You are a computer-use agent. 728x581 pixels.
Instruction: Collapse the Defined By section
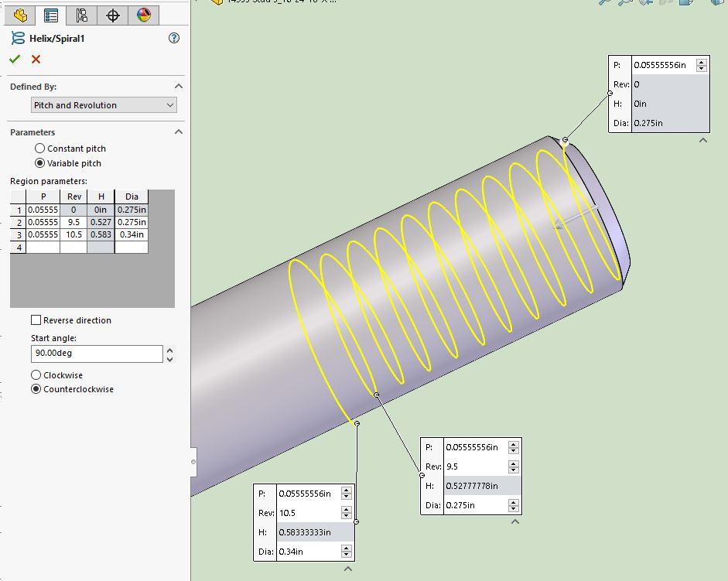coord(179,86)
